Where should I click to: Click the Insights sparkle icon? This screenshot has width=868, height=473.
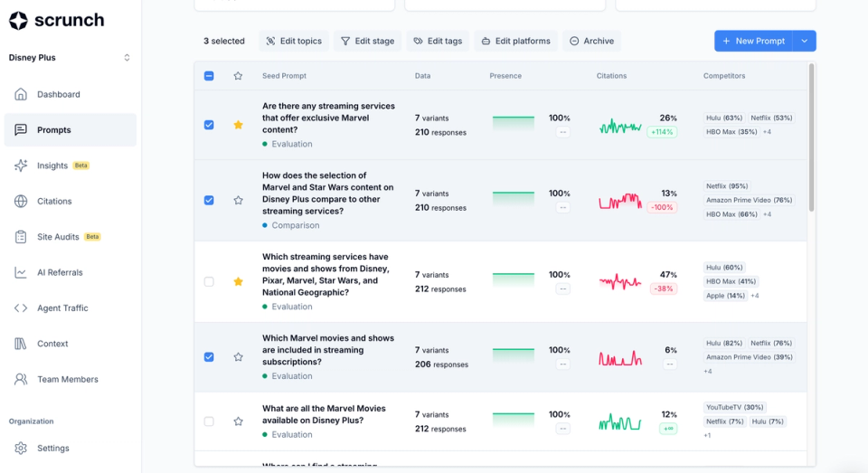coord(21,166)
